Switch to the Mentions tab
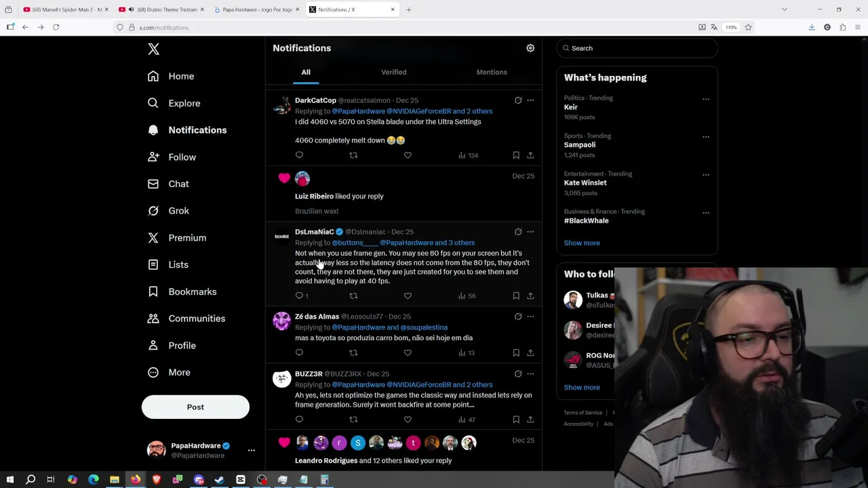This screenshot has width=868, height=488. tap(492, 72)
